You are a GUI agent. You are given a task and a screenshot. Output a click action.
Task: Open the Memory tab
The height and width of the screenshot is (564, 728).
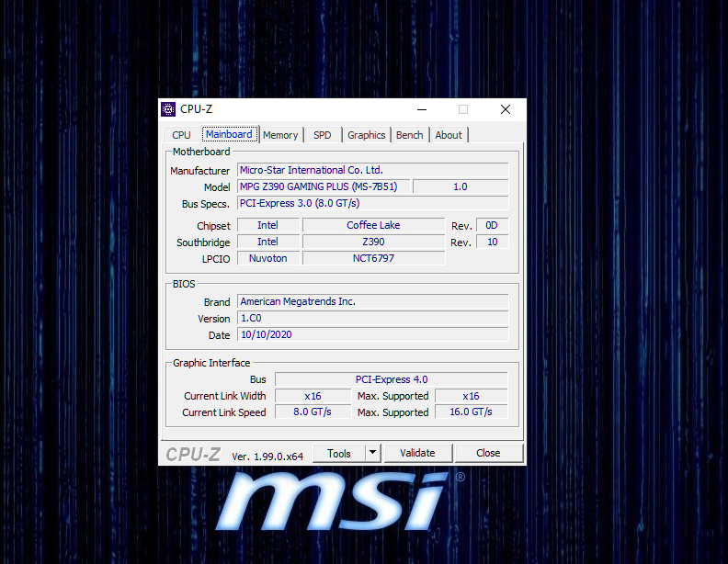click(280, 135)
